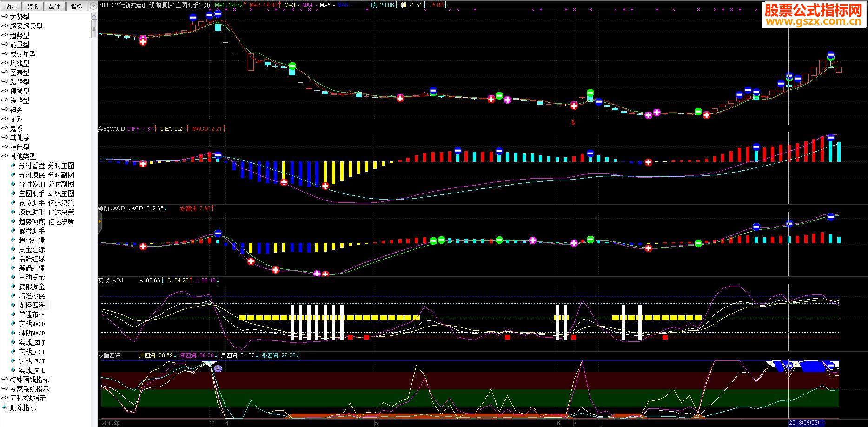Screen dimensions: 868x427
Task: Click the cube icon beside 删除指示
Action: tap(5, 407)
